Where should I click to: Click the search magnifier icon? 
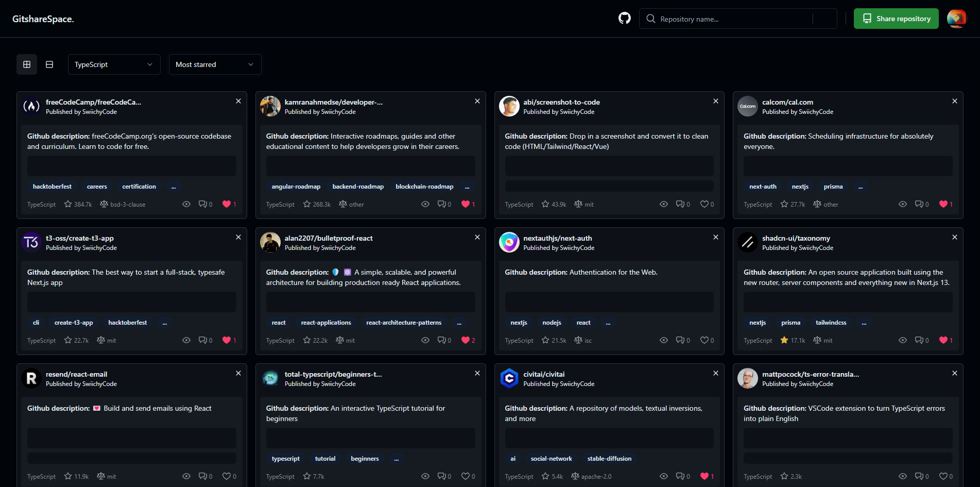pos(650,19)
